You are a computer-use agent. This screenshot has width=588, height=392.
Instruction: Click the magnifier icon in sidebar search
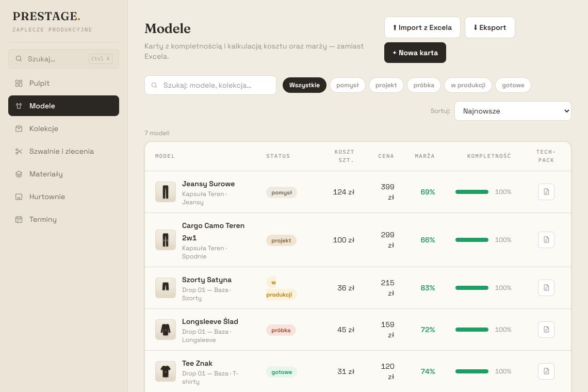[x=19, y=58]
